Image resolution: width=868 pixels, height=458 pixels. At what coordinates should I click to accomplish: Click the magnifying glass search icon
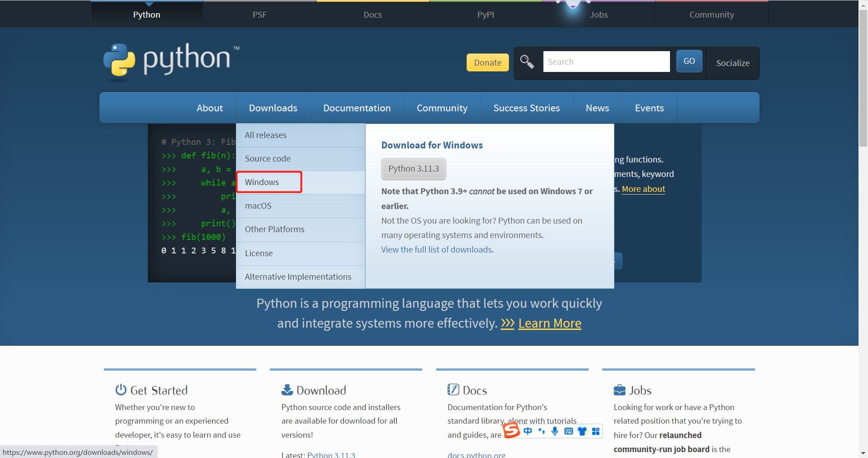click(x=527, y=62)
